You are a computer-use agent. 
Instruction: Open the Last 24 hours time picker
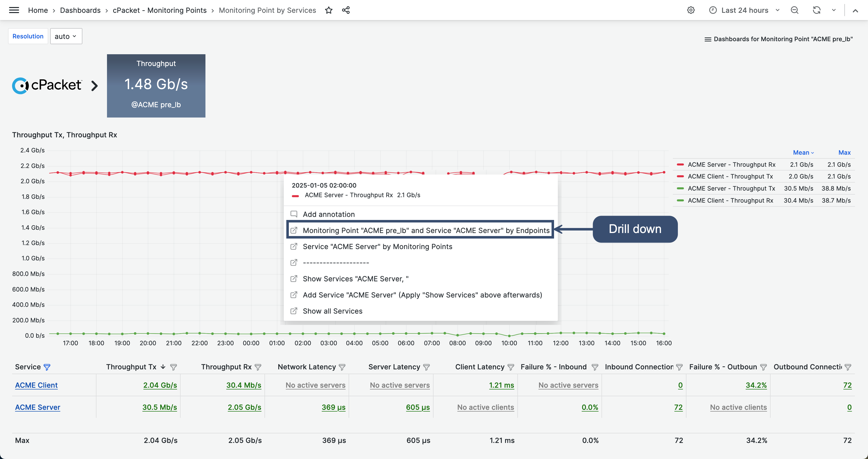pos(744,10)
